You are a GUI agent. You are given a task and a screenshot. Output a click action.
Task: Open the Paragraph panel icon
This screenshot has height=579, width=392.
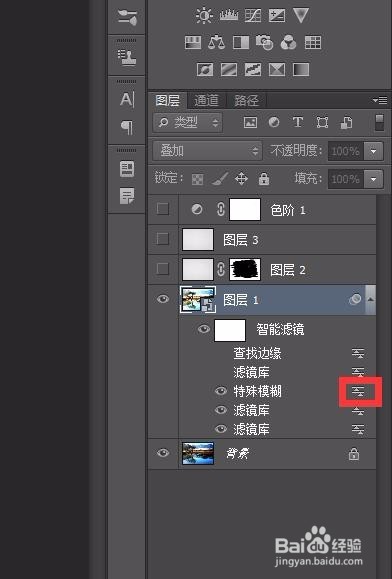pyautogui.click(x=127, y=128)
